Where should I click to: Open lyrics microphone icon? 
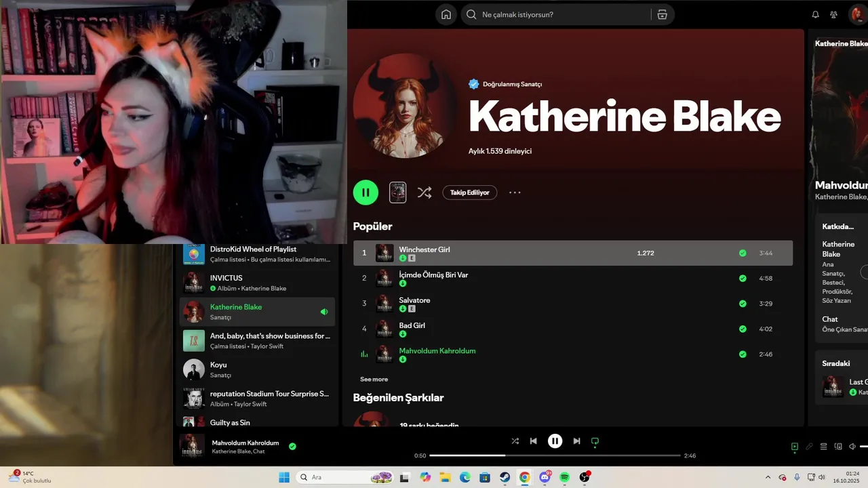(x=809, y=447)
